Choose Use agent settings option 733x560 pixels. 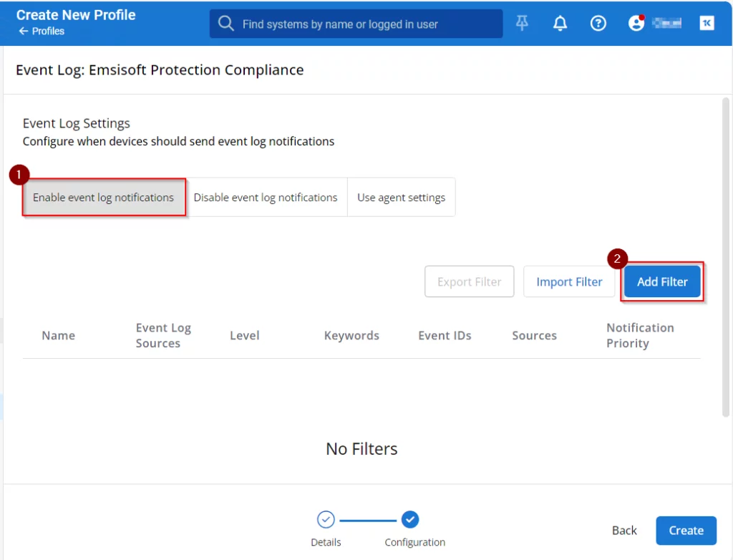click(401, 198)
